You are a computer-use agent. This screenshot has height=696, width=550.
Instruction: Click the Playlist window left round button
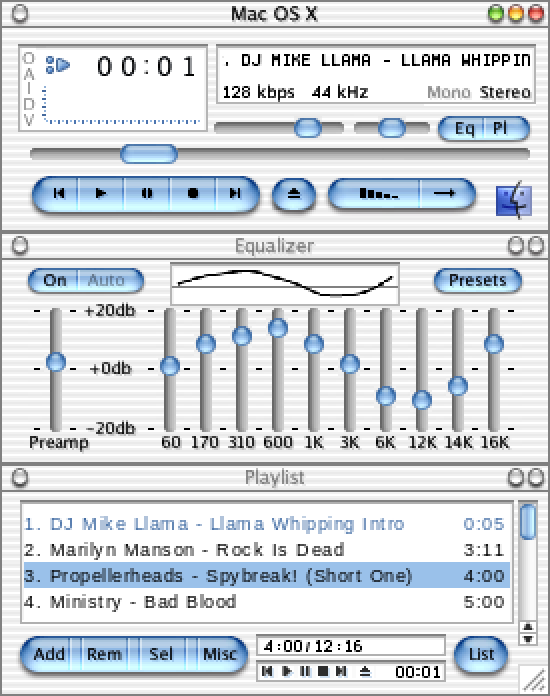tap(20, 478)
